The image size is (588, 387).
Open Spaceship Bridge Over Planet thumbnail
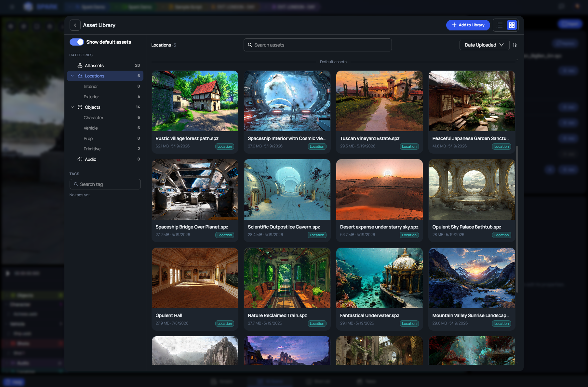tap(195, 189)
